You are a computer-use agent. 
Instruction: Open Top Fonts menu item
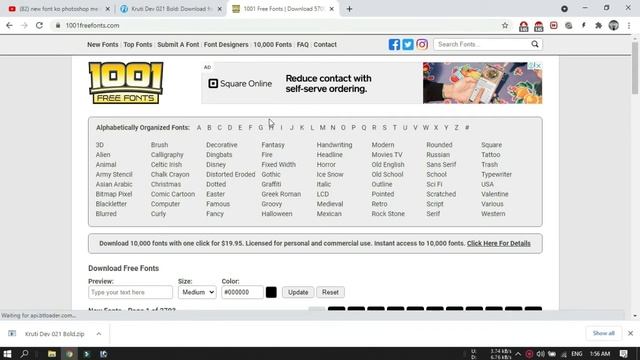(138, 44)
